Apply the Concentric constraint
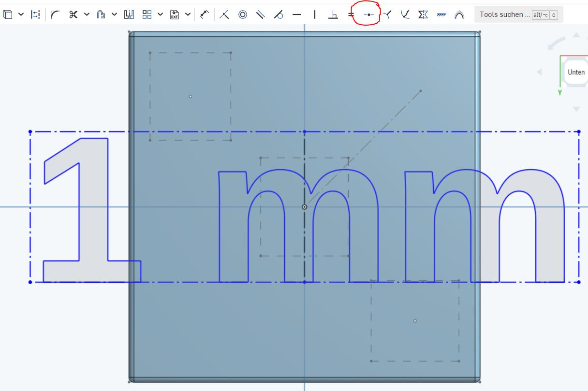The image size is (588, 391). (243, 14)
